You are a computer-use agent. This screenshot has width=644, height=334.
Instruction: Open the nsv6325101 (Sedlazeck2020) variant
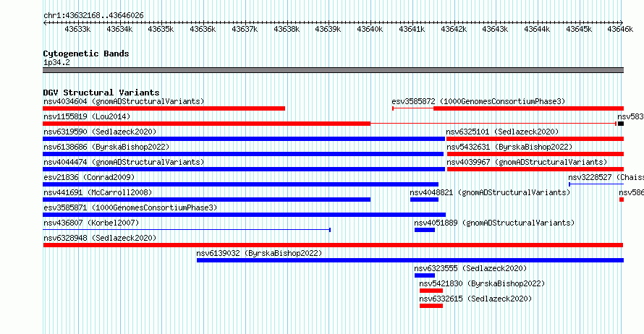pyautogui.click(x=502, y=132)
